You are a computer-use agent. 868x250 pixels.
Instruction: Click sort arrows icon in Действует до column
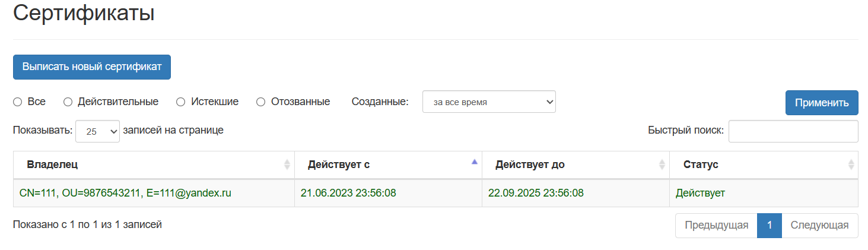[x=662, y=164]
